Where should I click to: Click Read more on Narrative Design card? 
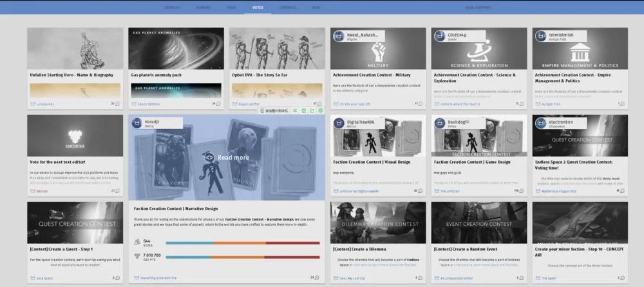227,157
